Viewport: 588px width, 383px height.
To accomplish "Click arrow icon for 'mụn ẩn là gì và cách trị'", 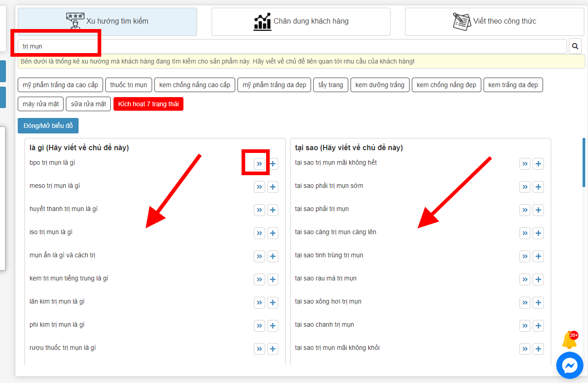I will tap(260, 256).
